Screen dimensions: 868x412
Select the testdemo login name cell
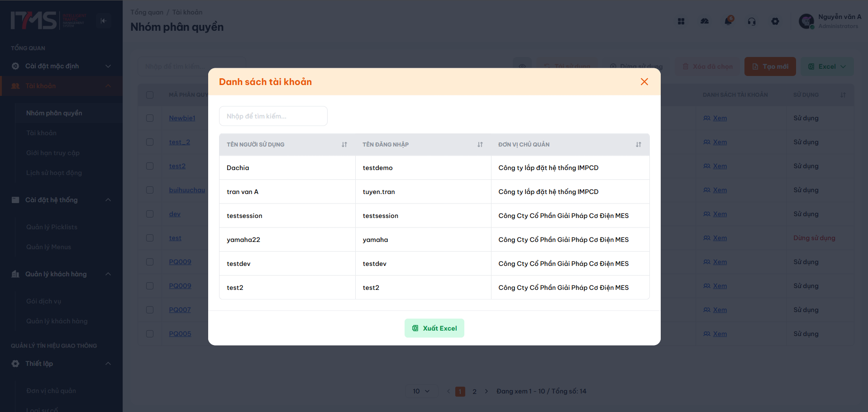423,168
